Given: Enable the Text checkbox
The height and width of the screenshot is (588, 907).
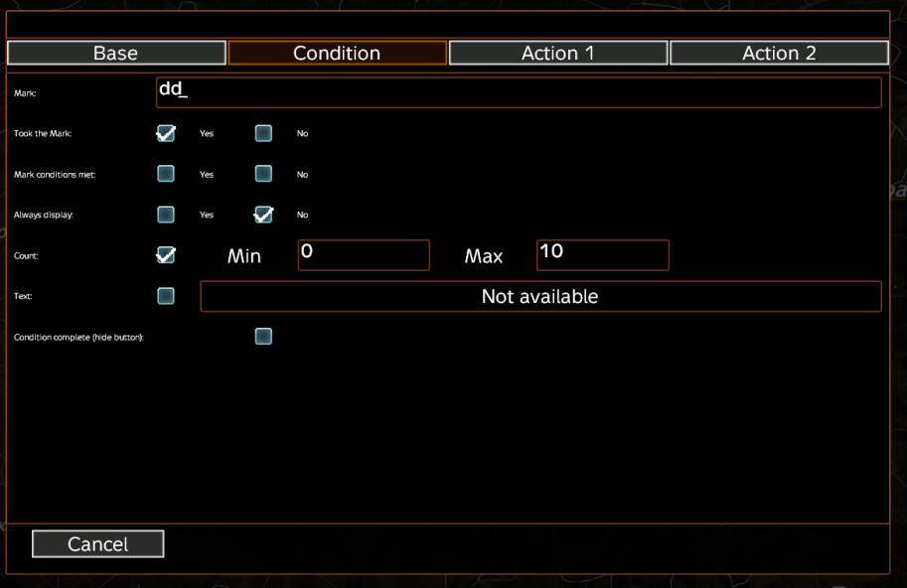Looking at the screenshot, I should (x=166, y=296).
